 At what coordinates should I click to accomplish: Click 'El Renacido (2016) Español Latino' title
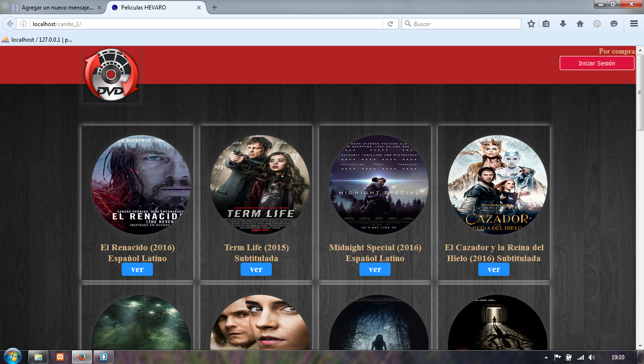[x=137, y=253]
